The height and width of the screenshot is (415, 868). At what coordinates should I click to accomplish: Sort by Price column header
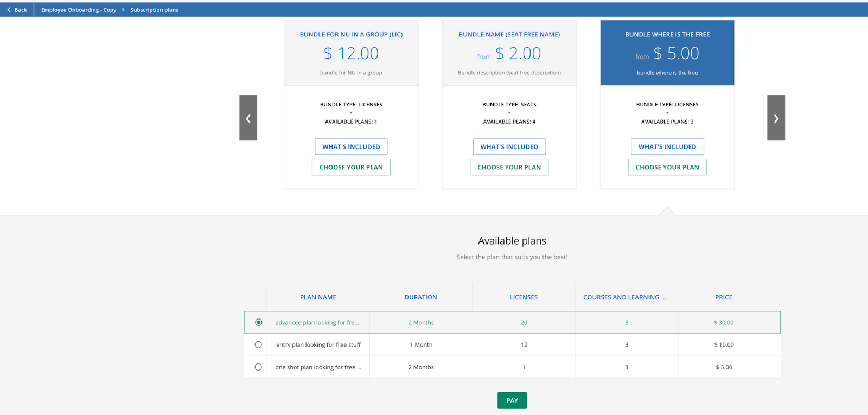coord(724,297)
